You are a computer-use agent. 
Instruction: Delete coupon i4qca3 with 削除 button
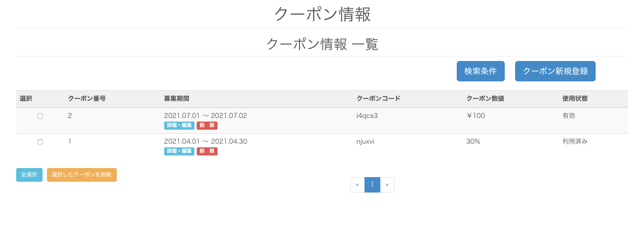coord(207,126)
